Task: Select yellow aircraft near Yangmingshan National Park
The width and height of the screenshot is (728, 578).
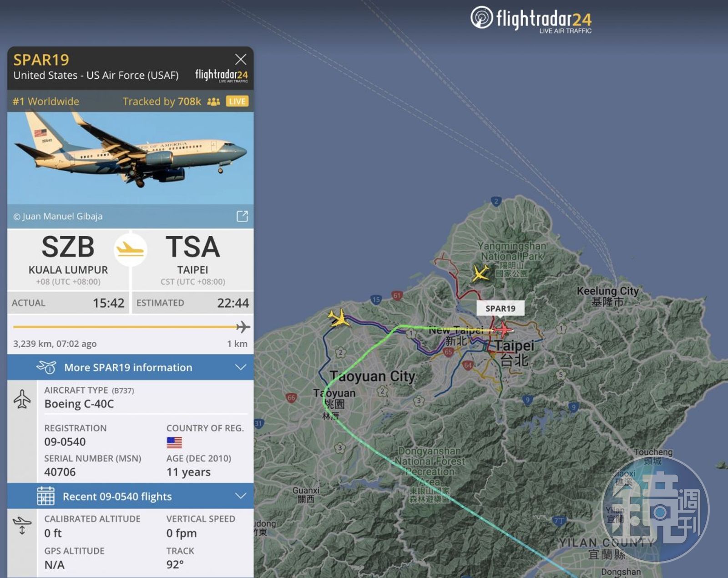Action: click(x=480, y=273)
